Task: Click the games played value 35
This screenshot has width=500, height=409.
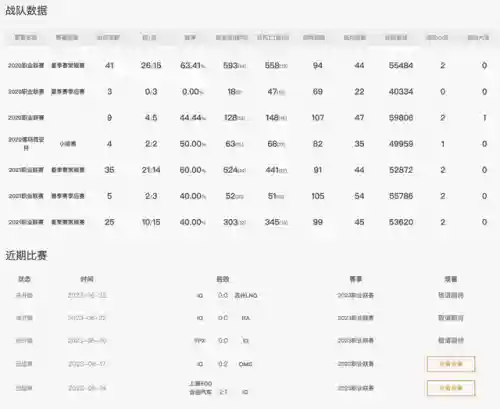Action: pyautogui.click(x=109, y=170)
